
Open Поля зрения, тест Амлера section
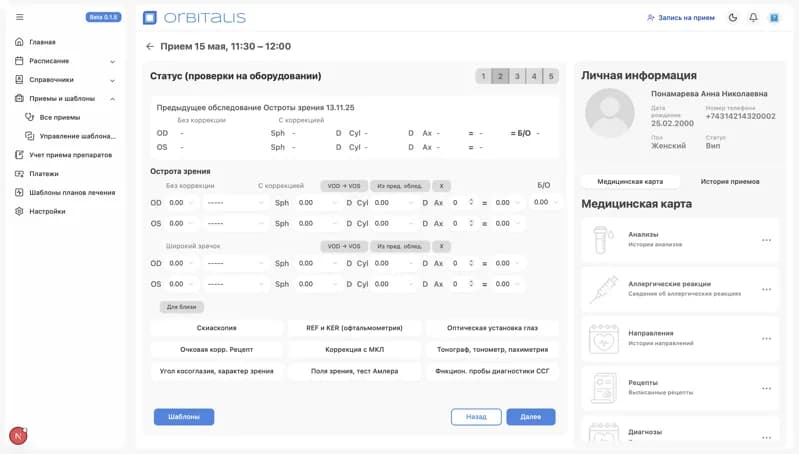tap(354, 371)
